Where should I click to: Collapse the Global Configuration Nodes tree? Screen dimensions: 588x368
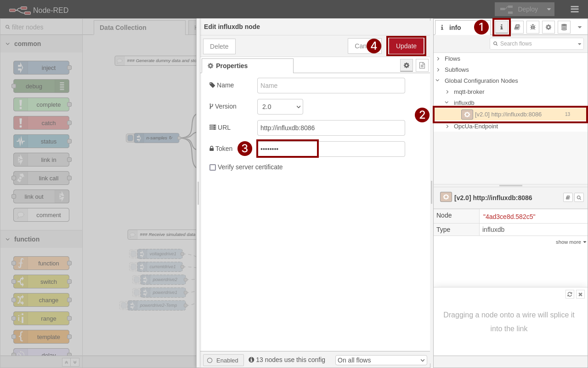[437, 80]
